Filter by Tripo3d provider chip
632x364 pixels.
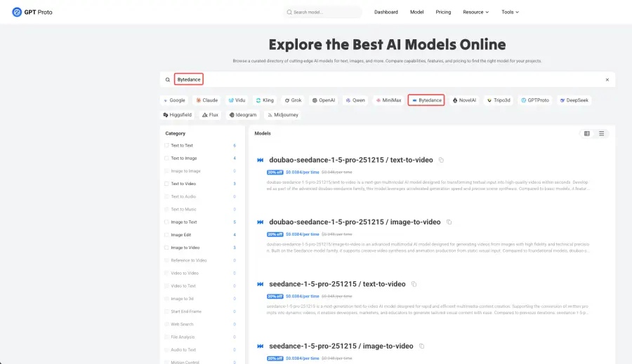[x=499, y=100]
